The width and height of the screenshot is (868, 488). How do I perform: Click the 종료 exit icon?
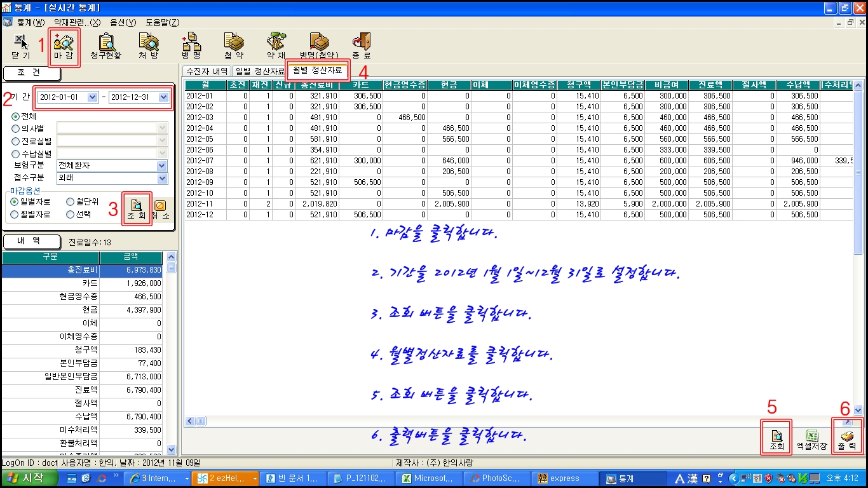361,46
